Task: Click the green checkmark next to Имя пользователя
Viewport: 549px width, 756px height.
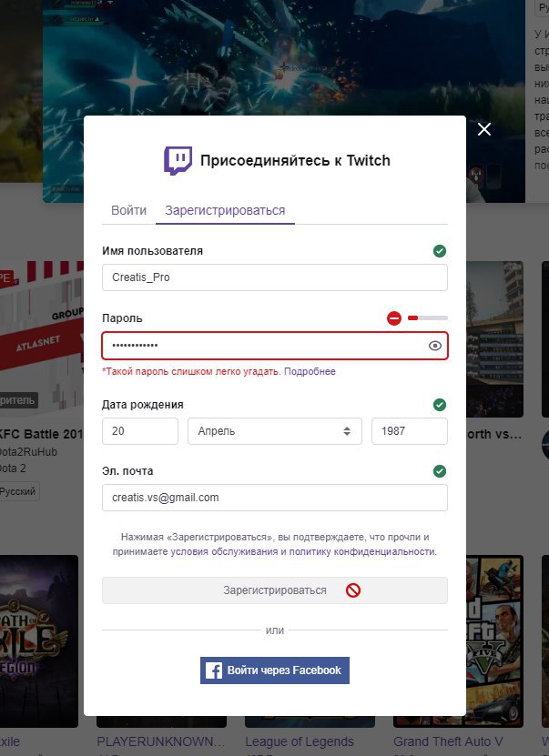Action: pos(440,251)
